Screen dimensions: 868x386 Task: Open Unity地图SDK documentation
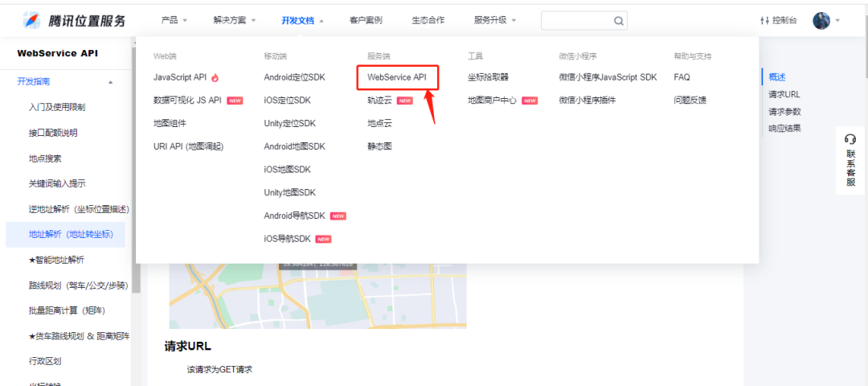(x=289, y=193)
